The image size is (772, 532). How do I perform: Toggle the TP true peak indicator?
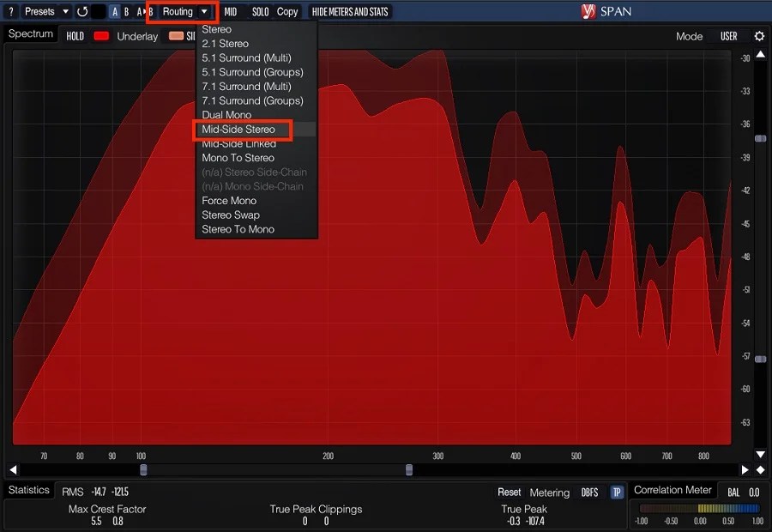pos(616,493)
